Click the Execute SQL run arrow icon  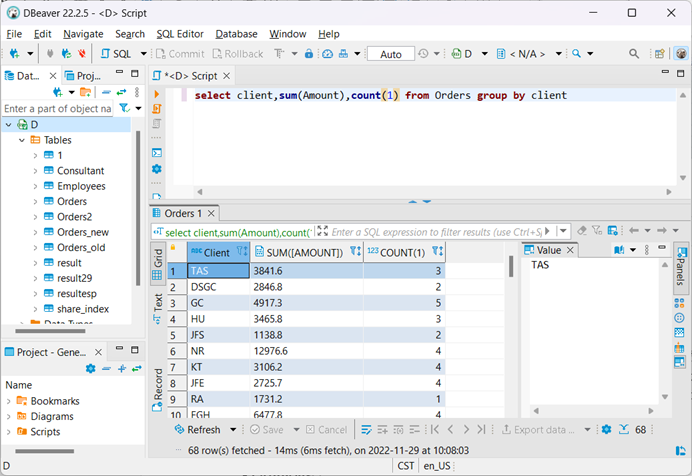click(156, 94)
